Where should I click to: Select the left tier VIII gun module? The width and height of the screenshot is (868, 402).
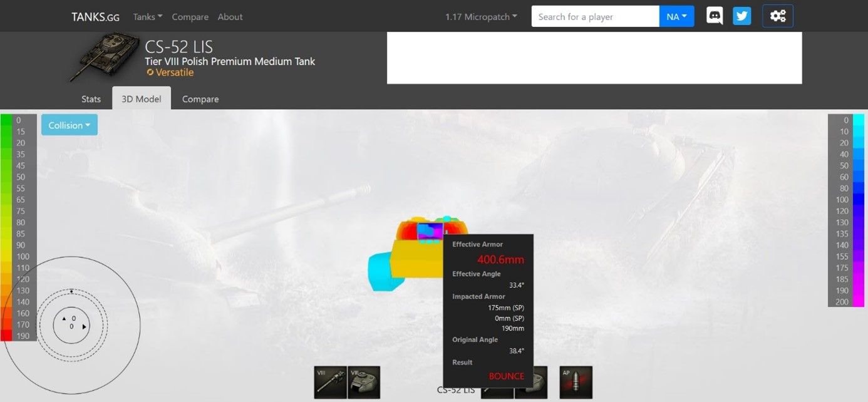coord(330,383)
